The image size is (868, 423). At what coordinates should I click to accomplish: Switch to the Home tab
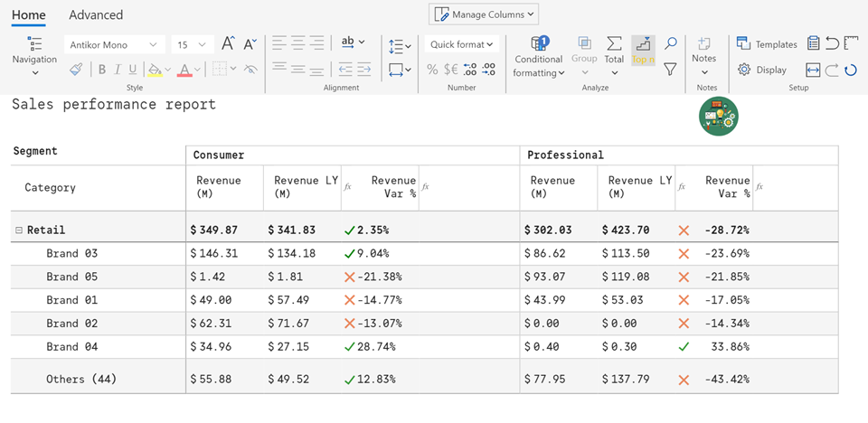[29, 14]
